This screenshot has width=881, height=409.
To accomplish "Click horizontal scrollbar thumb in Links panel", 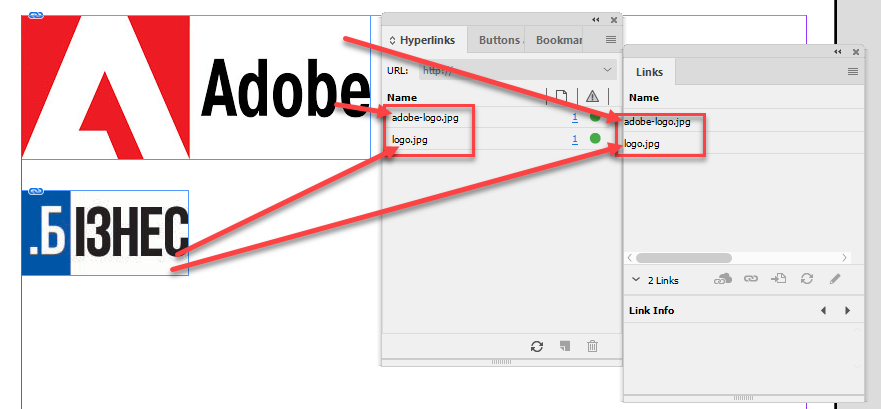I will [683, 258].
